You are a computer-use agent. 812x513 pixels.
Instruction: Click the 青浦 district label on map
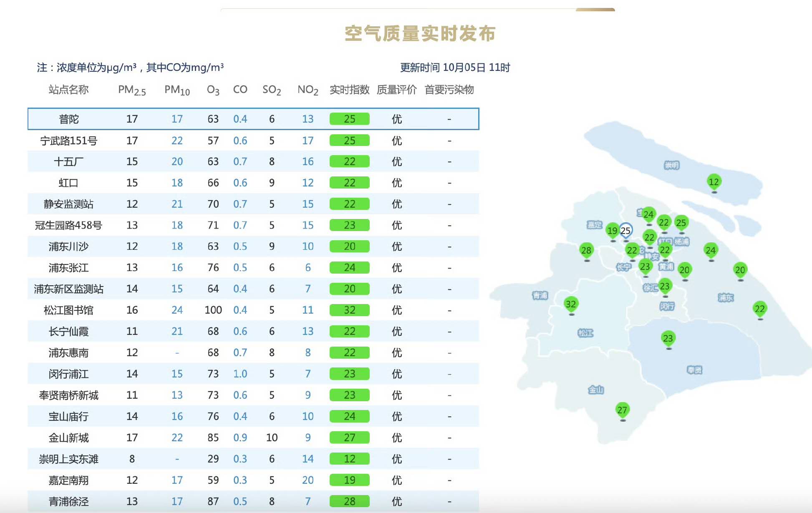540,295
